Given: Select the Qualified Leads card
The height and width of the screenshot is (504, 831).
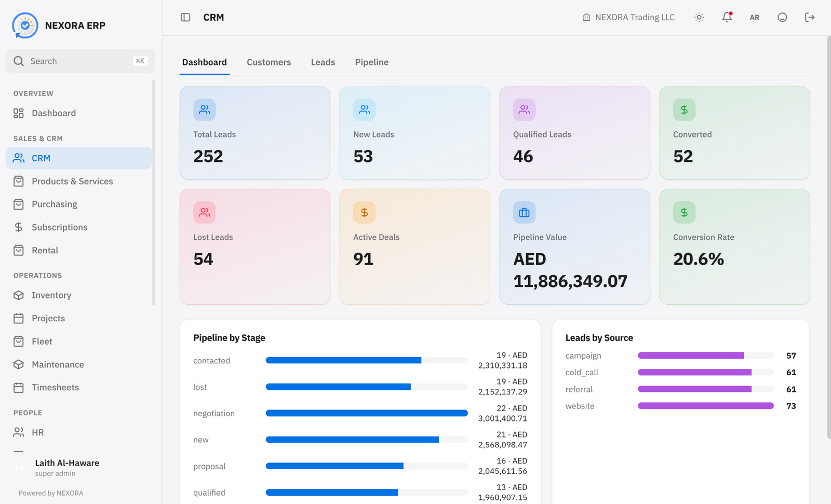Looking at the screenshot, I should tap(574, 133).
